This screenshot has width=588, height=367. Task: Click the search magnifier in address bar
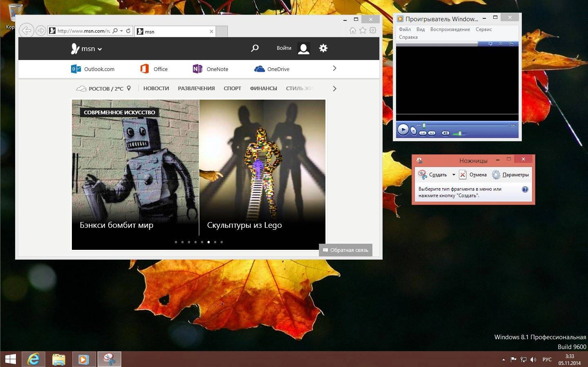pos(115,31)
